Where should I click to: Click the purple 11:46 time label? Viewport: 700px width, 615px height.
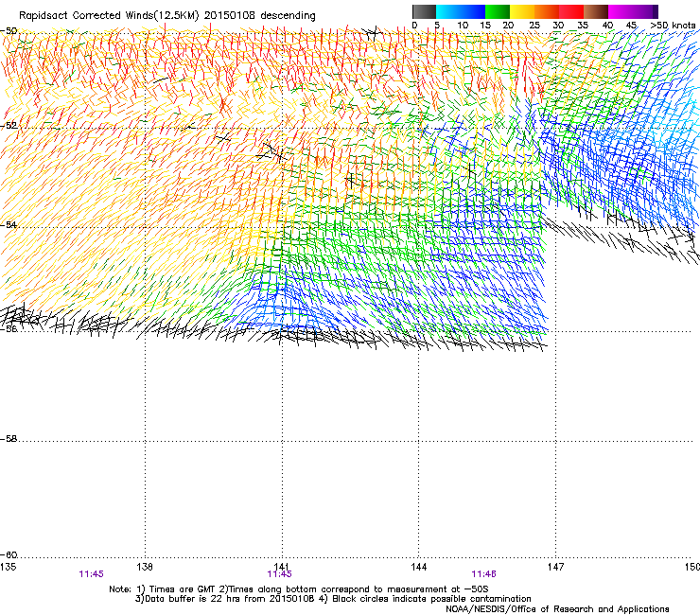484,574
